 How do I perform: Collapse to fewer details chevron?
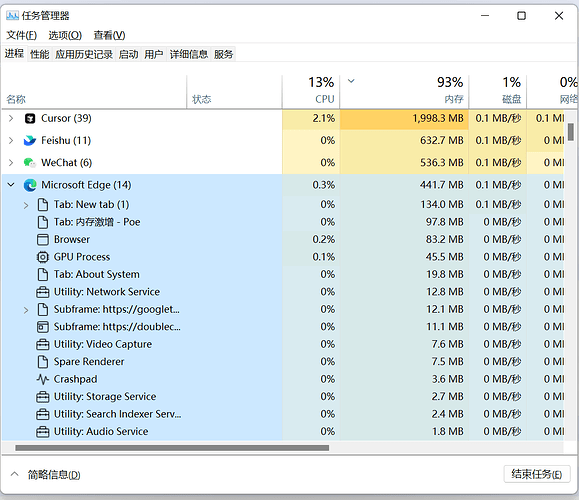click(x=14, y=474)
